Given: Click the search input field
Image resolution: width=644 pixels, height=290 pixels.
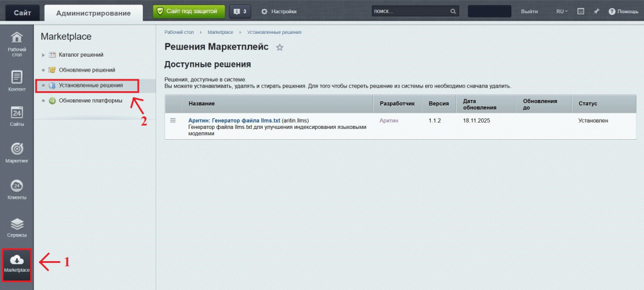Looking at the screenshot, I should click(x=411, y=11).
